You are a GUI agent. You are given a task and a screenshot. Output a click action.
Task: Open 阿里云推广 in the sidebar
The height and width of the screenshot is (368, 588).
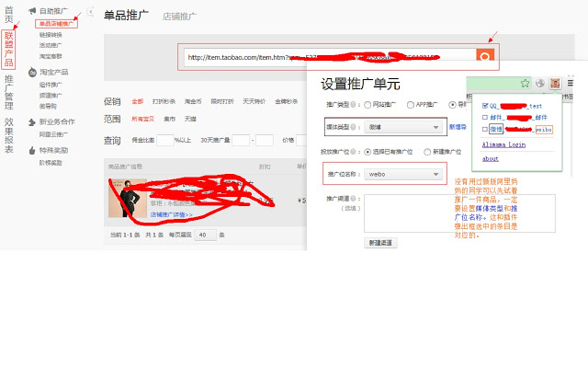tap(53, 134)
